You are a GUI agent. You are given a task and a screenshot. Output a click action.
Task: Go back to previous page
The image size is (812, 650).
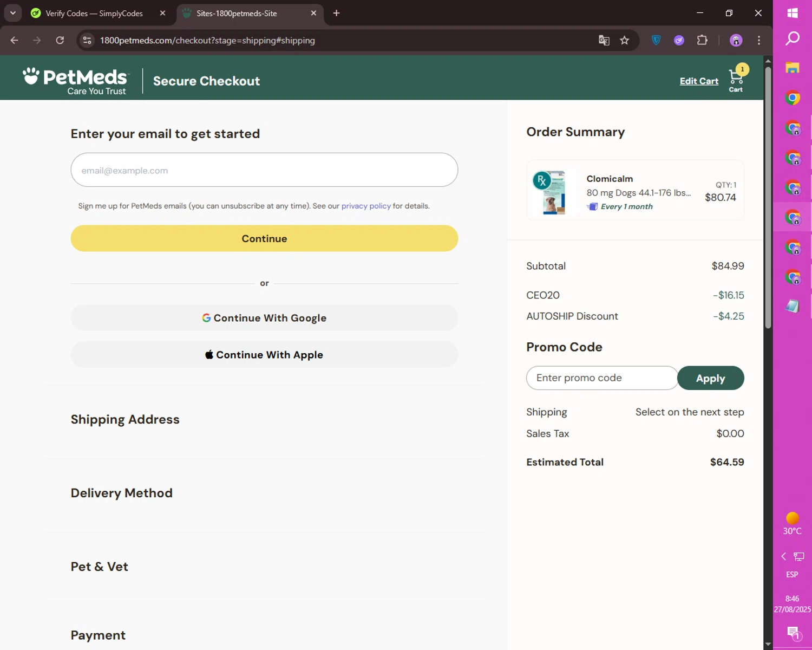click(15, 40)
